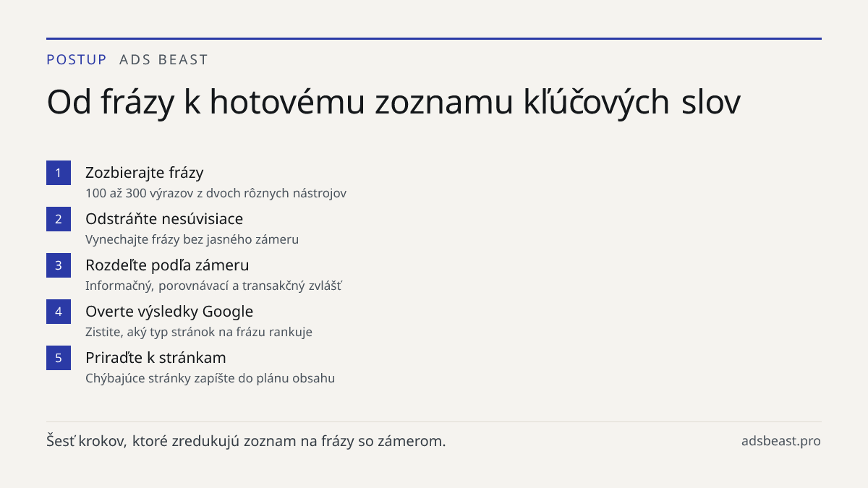The width and height of the screenshot is (868, 488).
Task: Click the step number 5 badge
Action: pos(59,358)
